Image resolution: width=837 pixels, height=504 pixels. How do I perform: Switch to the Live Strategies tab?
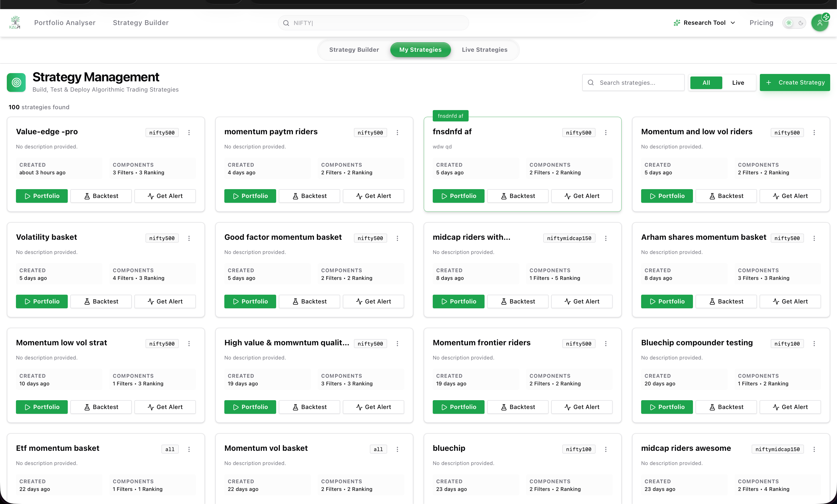[484, 49]
